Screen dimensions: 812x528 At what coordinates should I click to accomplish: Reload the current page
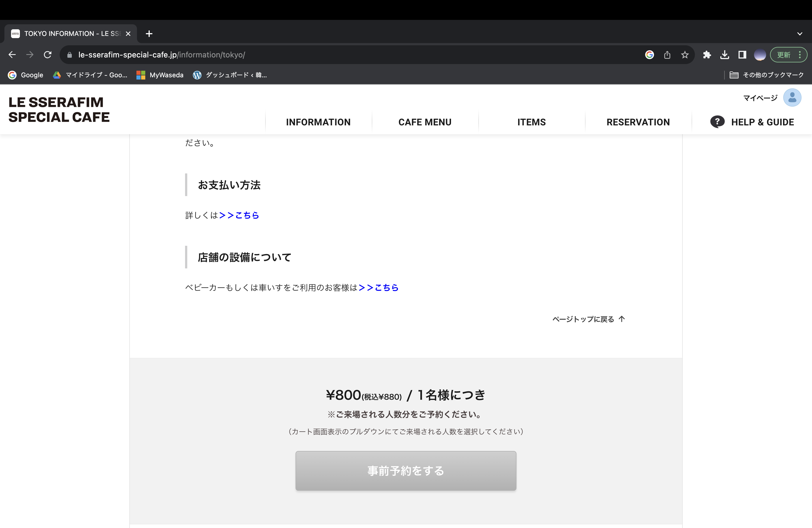point(48,55)
